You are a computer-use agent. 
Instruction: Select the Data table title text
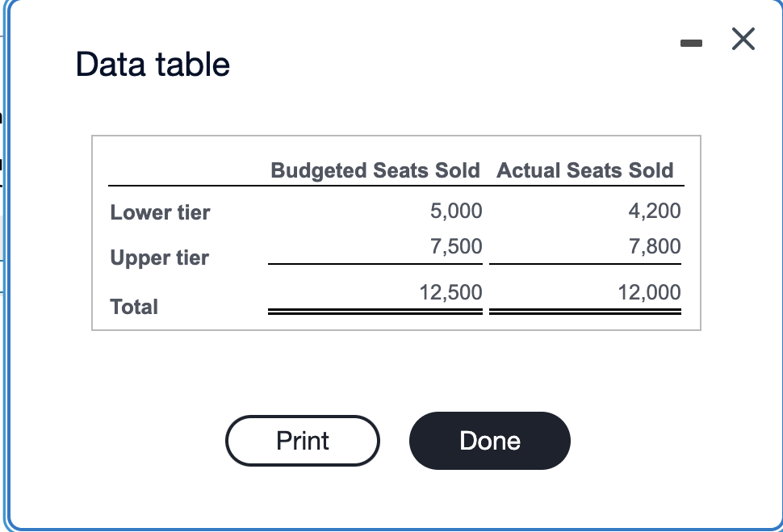[153, 64]
